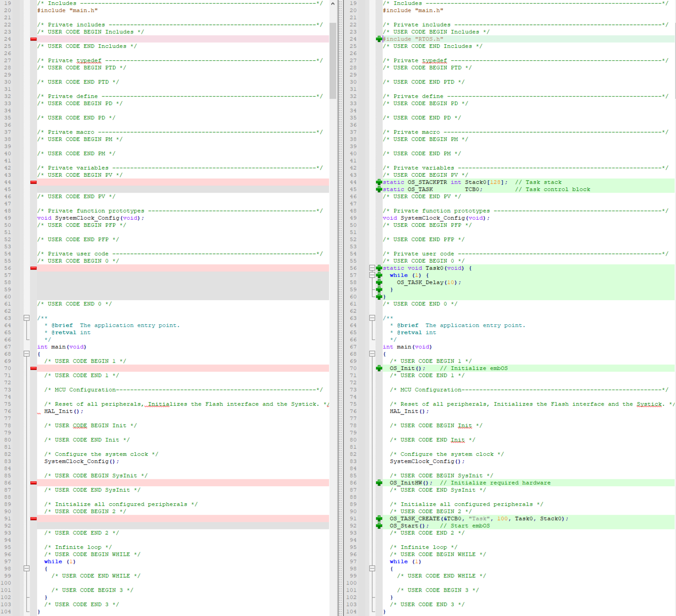
Task: Click the red deletion marker at left line 70
Action: (x=33, y=368)
